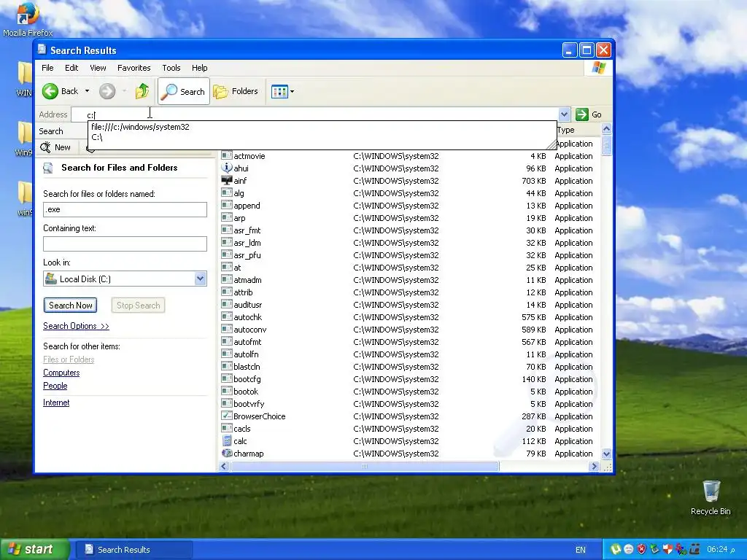This screenshot has height=560, width=747.
Task: Select the BrowserChoice checkbox-style icon
Action: pyautogui.click(x=227, y=416)
